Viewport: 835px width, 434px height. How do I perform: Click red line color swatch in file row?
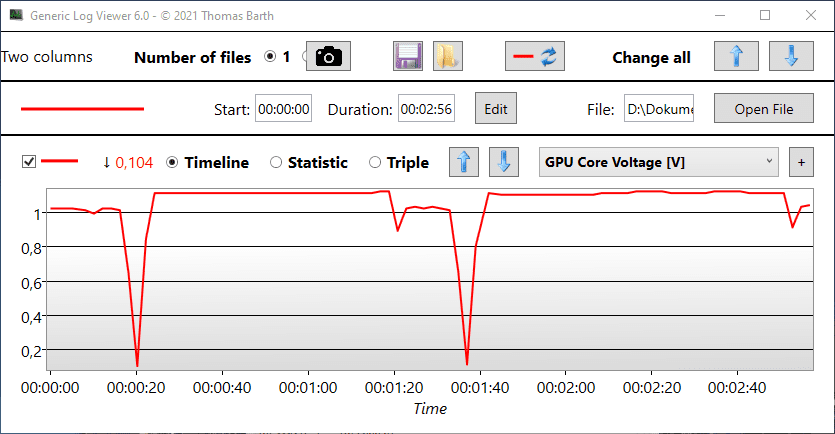click(83, 109)
